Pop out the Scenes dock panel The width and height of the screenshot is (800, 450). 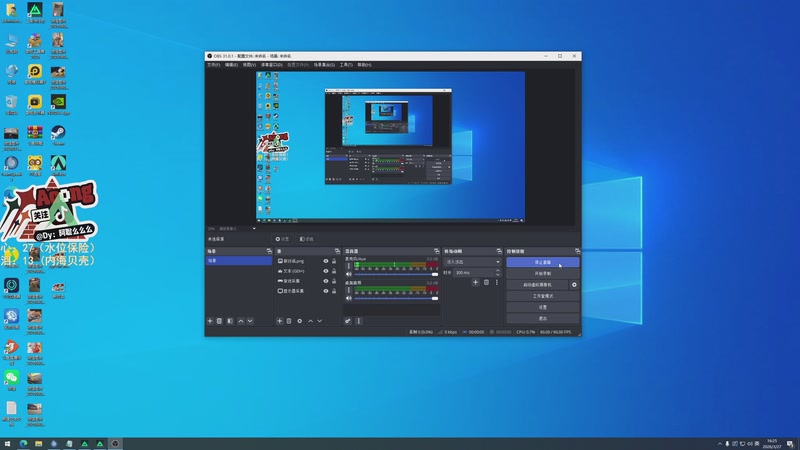pos(269,251)
